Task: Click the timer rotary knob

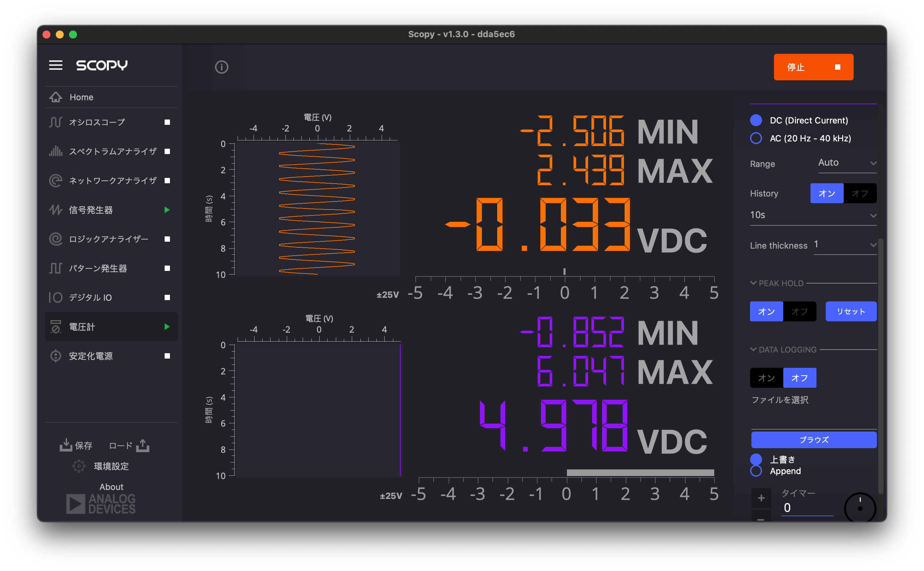Action: pyautogui.click(x=860, y=508)
